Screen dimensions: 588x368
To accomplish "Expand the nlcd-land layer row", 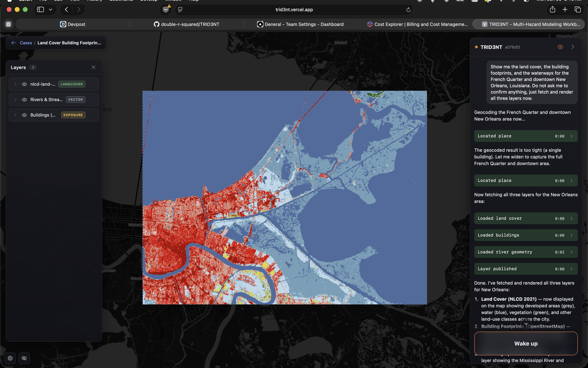I will click(x=15, y=84).
